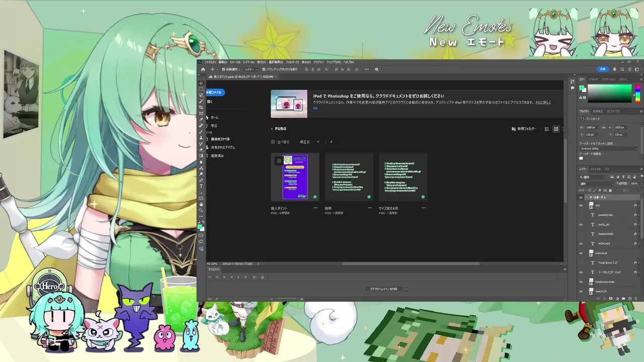
Task: Toggle visibility of individual layer
Action: click(581, 253)
